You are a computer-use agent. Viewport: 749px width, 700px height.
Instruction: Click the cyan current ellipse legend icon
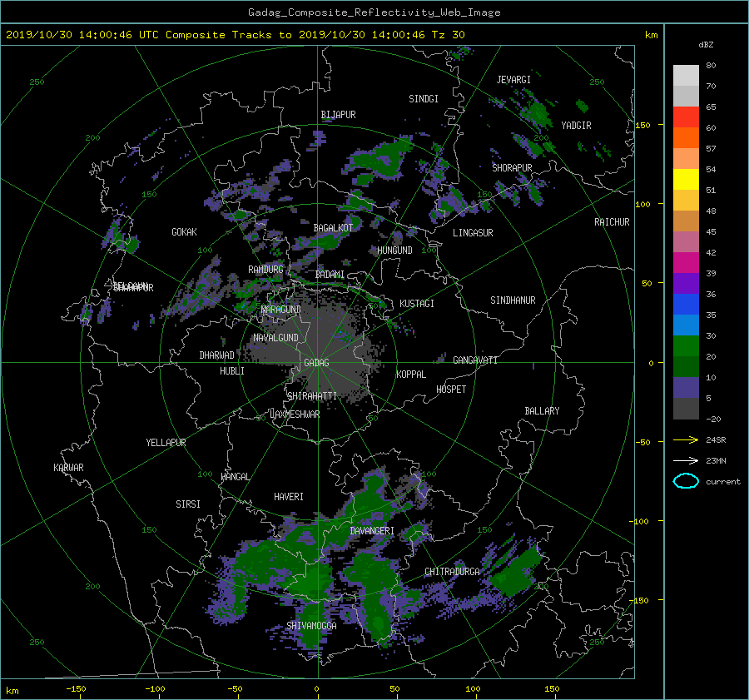(686, 481)
